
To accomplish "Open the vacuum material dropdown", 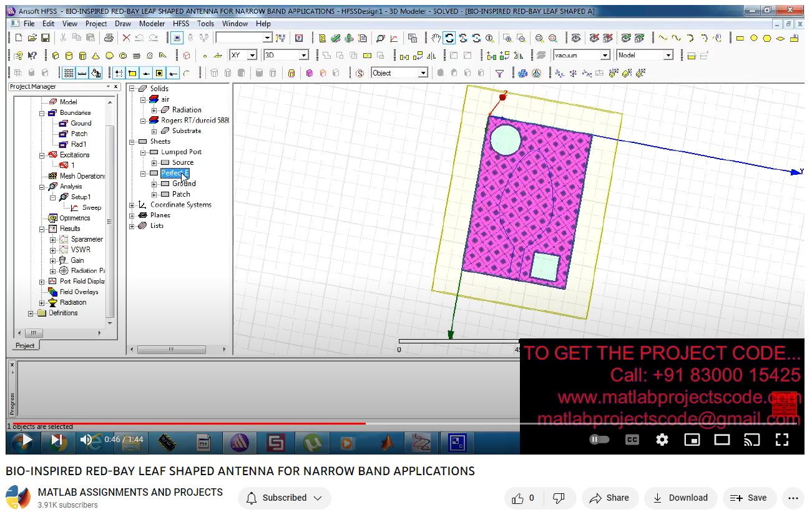I will pos(604,56).
